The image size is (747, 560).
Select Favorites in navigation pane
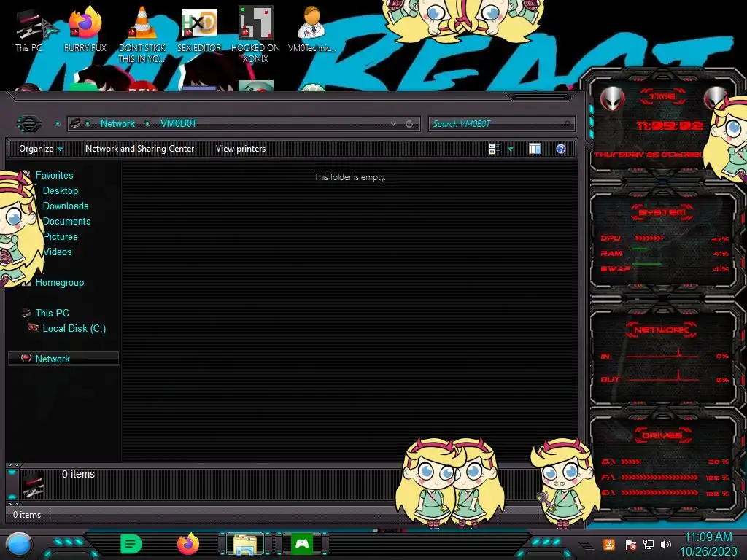(54, 175)
